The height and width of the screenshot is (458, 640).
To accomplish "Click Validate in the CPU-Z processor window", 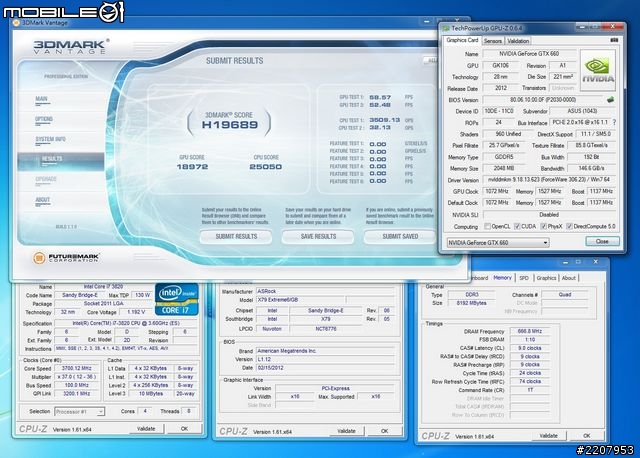I will click(x=146, y=429).
